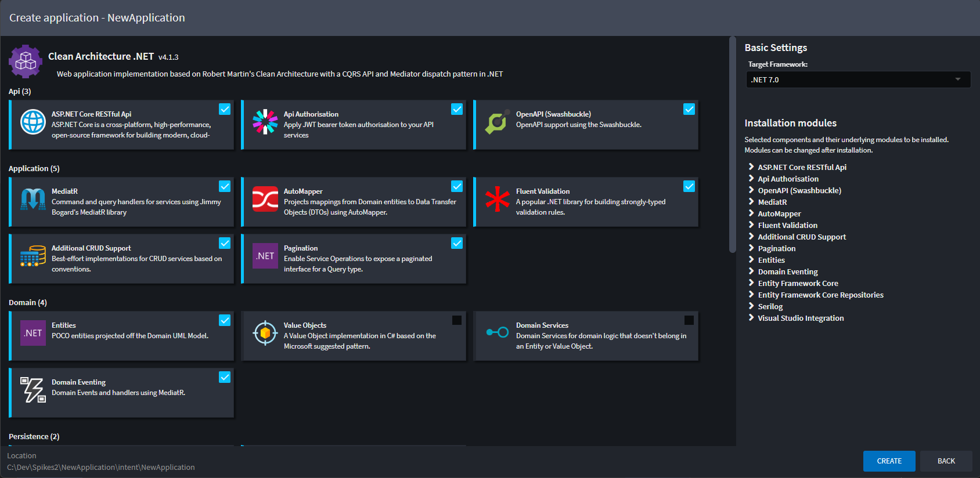Click the "Persistence (2)" section heading
The height and width of the screenshot is (478, 980).
point(34,437)
